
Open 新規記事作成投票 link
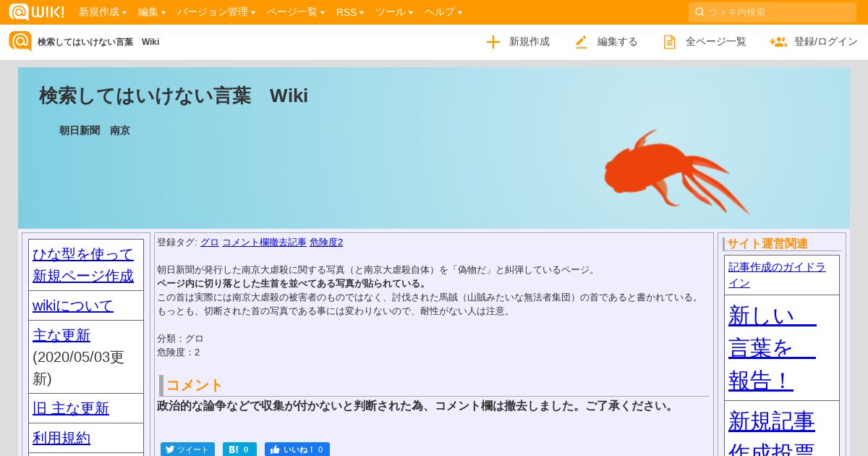click(x=772, y=433)
